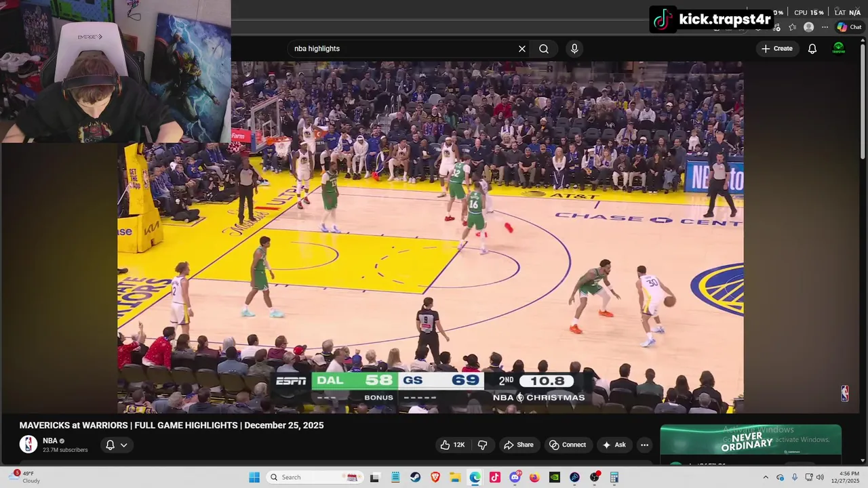The height and width of the screenshot is (488, 868).
Task: Open Copilot Chat in the browser
Action: (849, 27)
